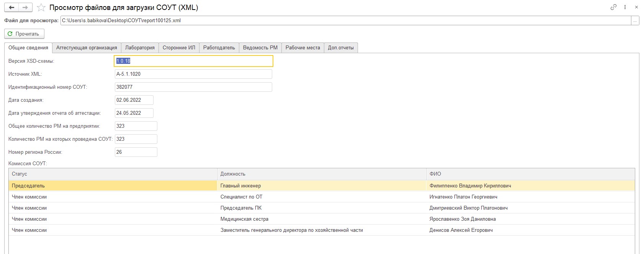Sort table by the Должность column header

pos(321,174)
